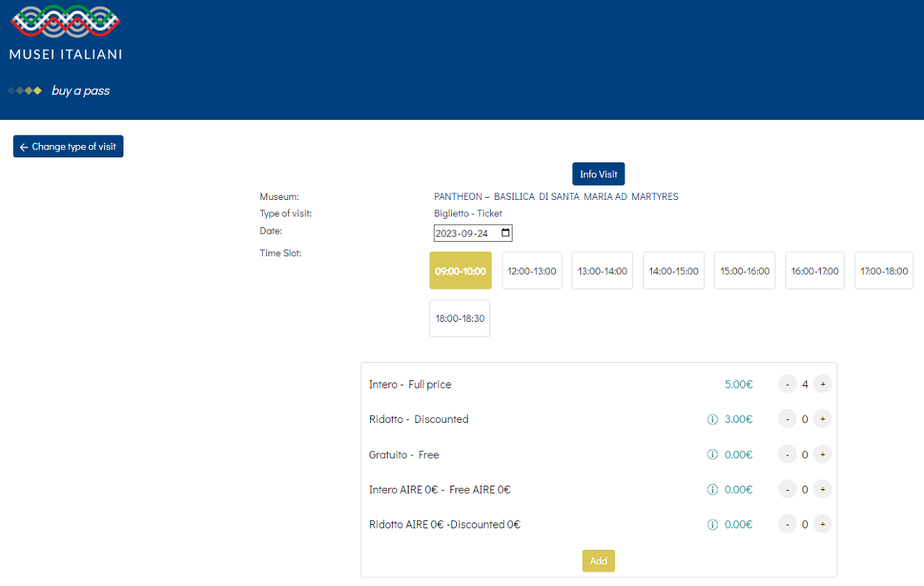Click 'Ridotto AIRE 0€ -Discounted 0€' label

[x=445, y=525]
